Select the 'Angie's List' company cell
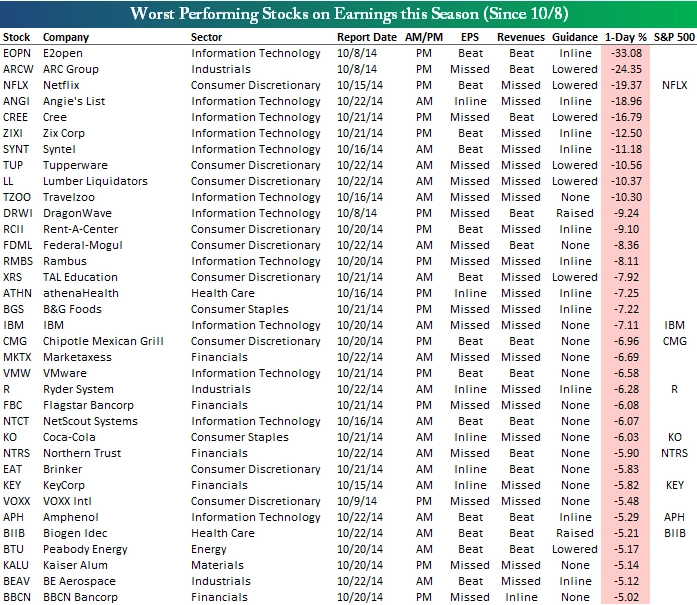The width and height of the screenshot is (697, 605). (x=74, y=101)
